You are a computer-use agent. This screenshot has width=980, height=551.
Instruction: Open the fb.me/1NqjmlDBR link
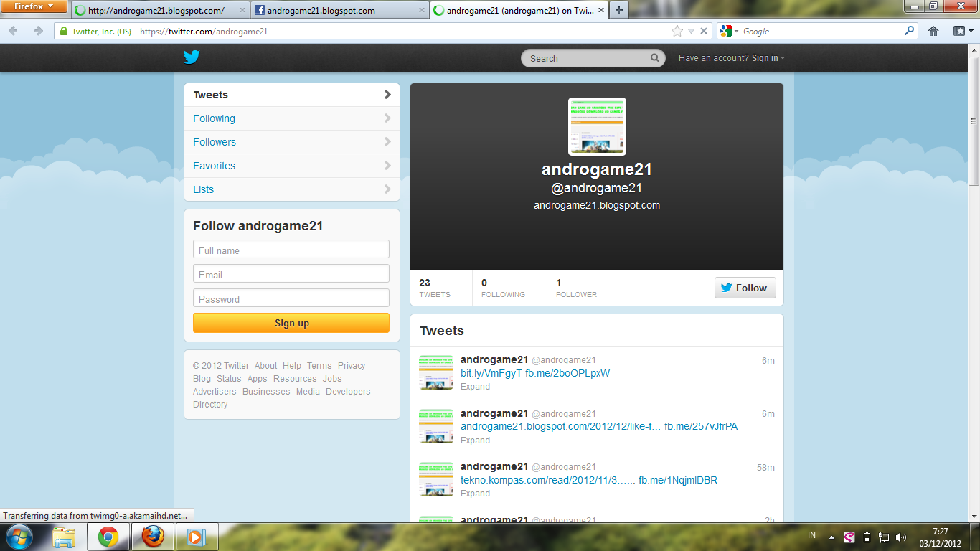point(678,480)
